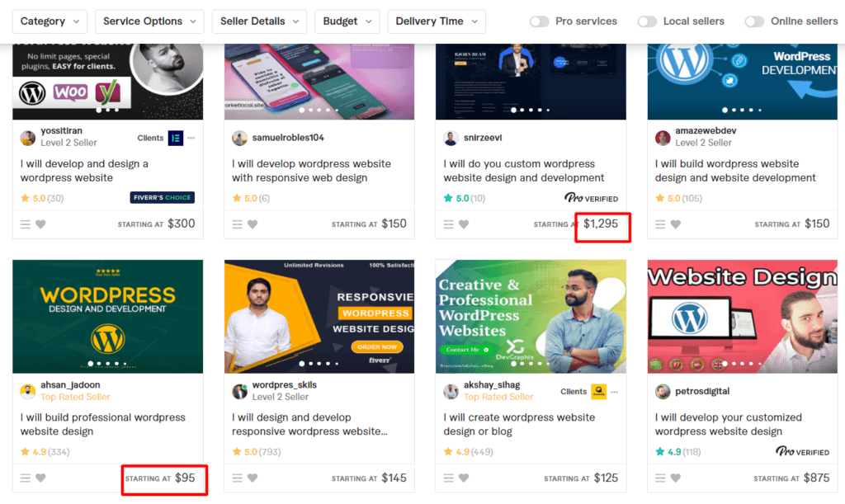Viewport: 845px width, 504px height.
Task: Open wordpres_skils seller name link
Action: coord(285,385)
